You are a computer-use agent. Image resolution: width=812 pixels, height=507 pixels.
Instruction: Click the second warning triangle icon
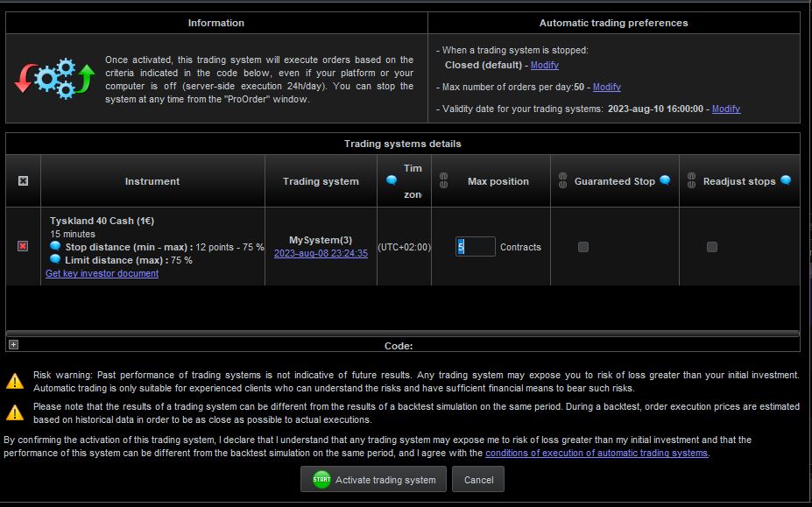(15, 412)
